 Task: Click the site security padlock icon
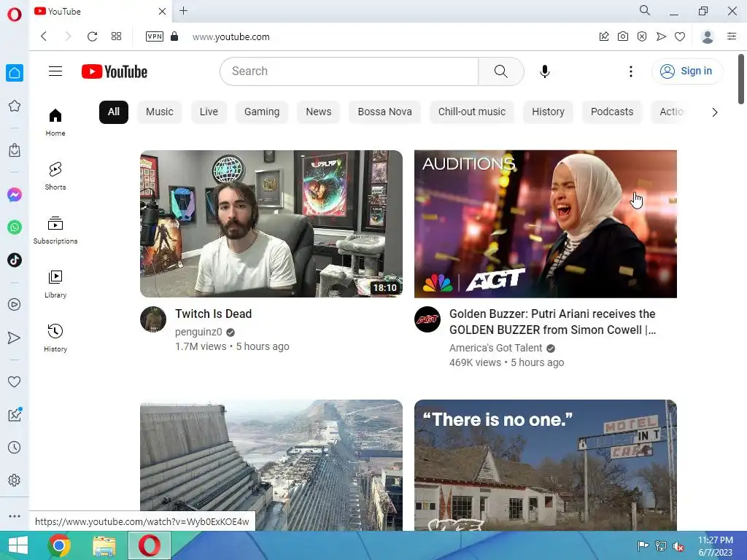pos(174,36)
